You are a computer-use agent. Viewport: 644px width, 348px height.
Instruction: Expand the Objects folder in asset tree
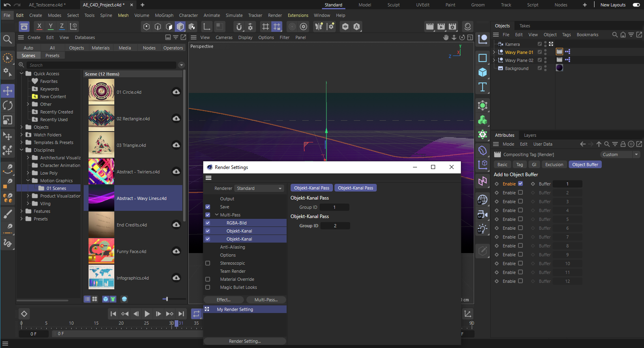click(22, 127)
